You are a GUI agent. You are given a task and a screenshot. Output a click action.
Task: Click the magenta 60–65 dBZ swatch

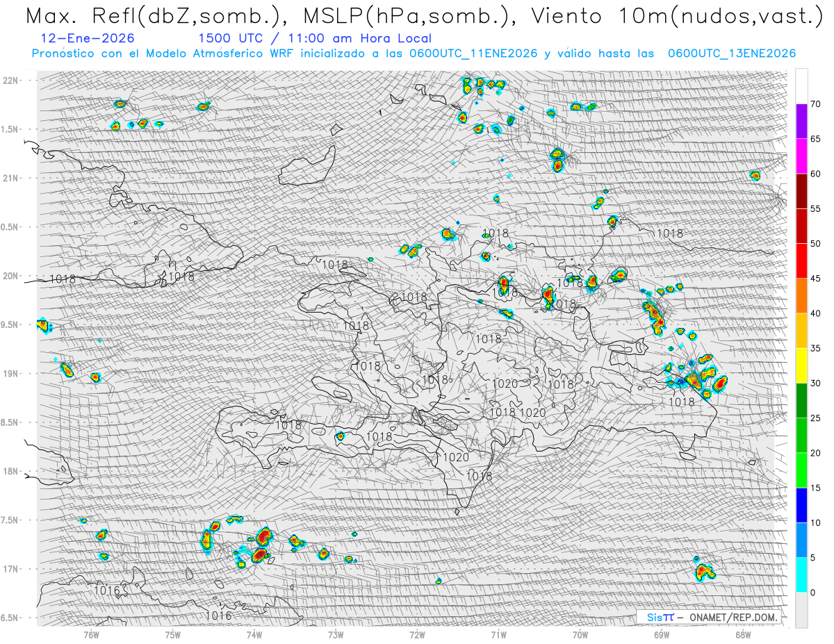click(801, 156)
